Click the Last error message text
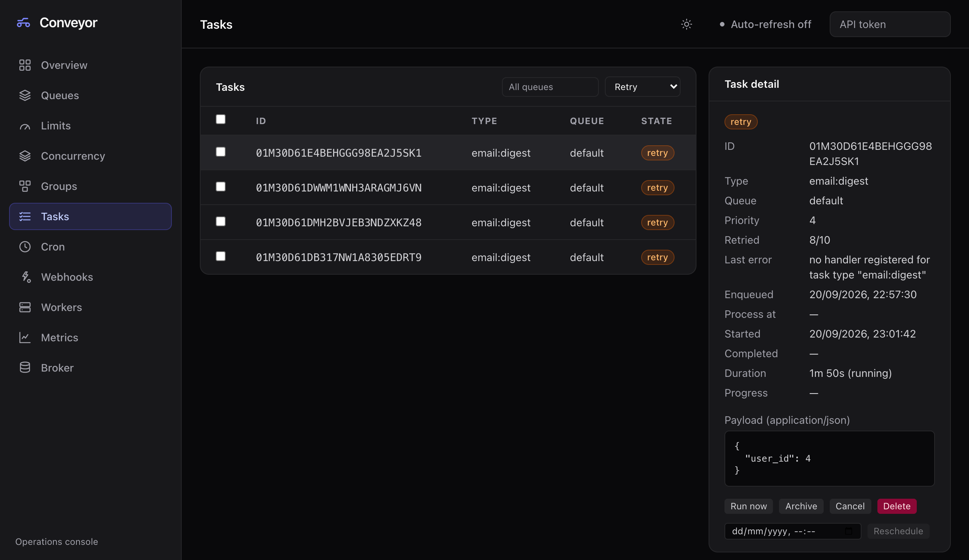 pyautogui.click(x=869, y=268)
